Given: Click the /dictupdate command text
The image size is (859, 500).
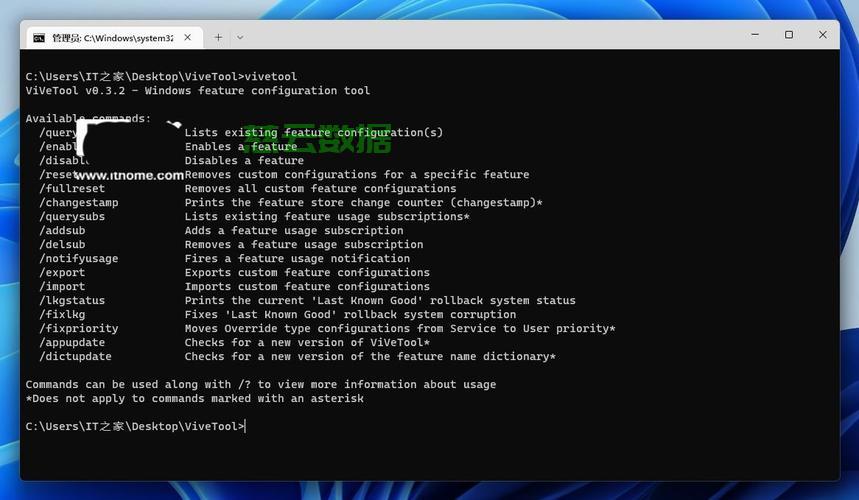Looking at the screenshot, I should pyautogui.click(x=75, y=357).
